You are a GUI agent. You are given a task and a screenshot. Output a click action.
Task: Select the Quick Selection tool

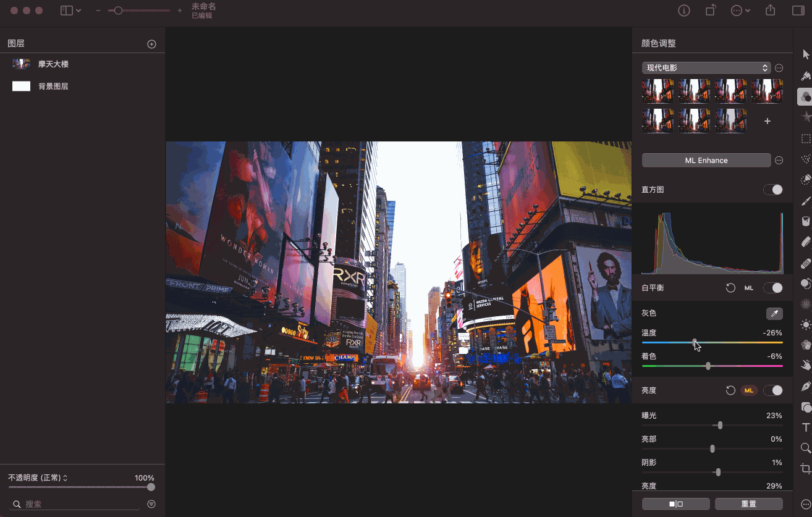point(806,180)
